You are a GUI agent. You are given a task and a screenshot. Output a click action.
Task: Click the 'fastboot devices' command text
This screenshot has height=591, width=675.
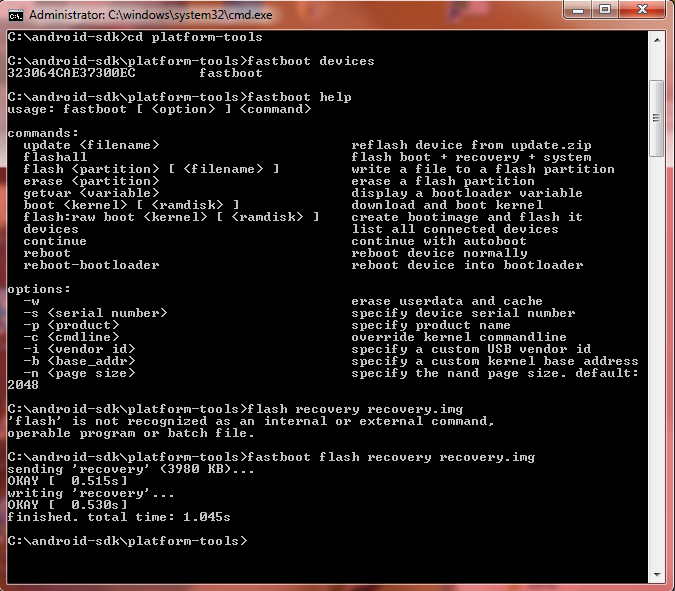coord(311,61)
